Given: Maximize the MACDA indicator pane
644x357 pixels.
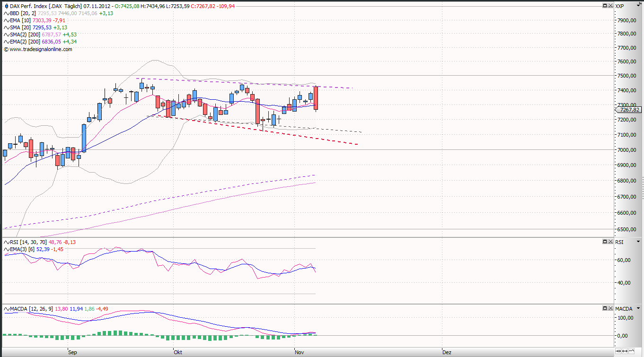Looking at the screenshot, I should 605,308.
